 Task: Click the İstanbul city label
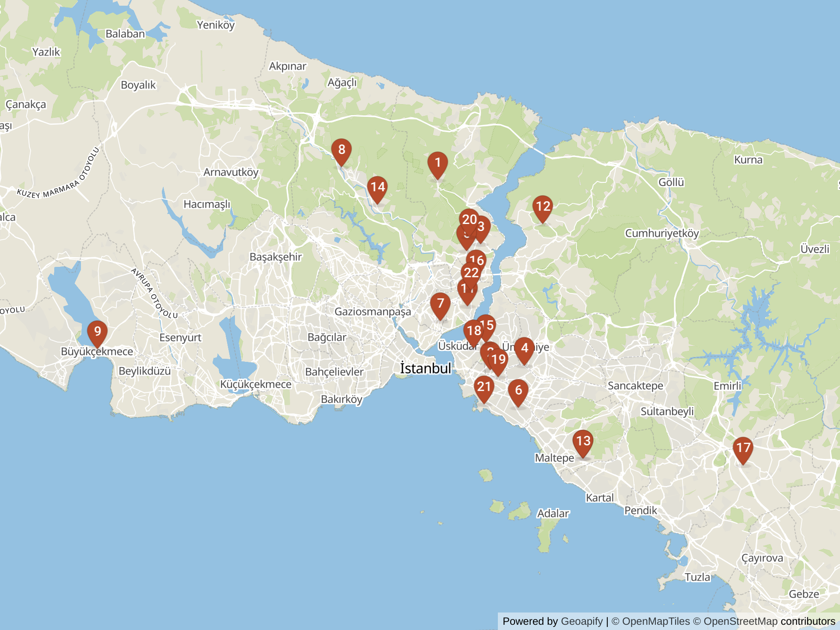pyautogui.click(x=425, y=368)
